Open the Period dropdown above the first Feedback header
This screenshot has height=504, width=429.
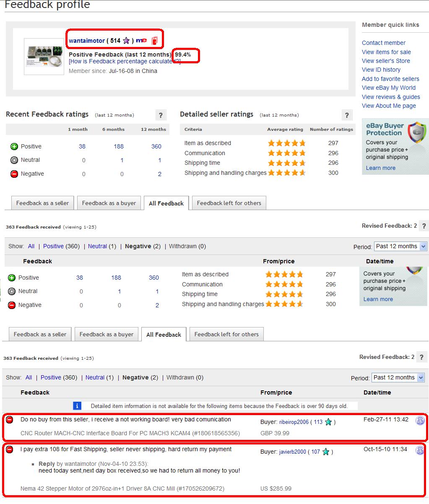[401, 246]
